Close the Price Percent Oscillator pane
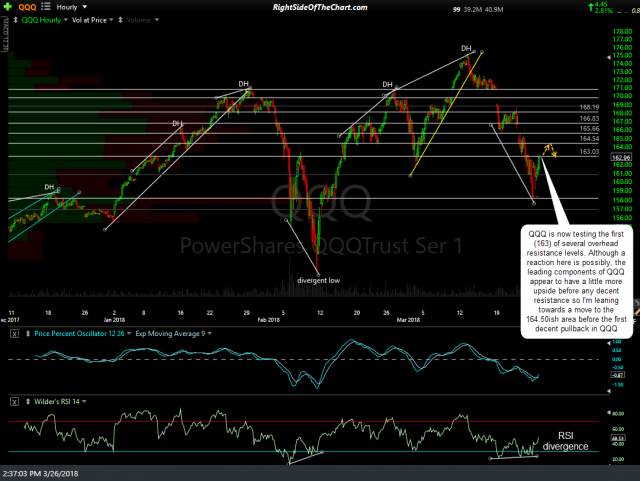The width and height of the screenshot is (640, 481). point(14,334)
